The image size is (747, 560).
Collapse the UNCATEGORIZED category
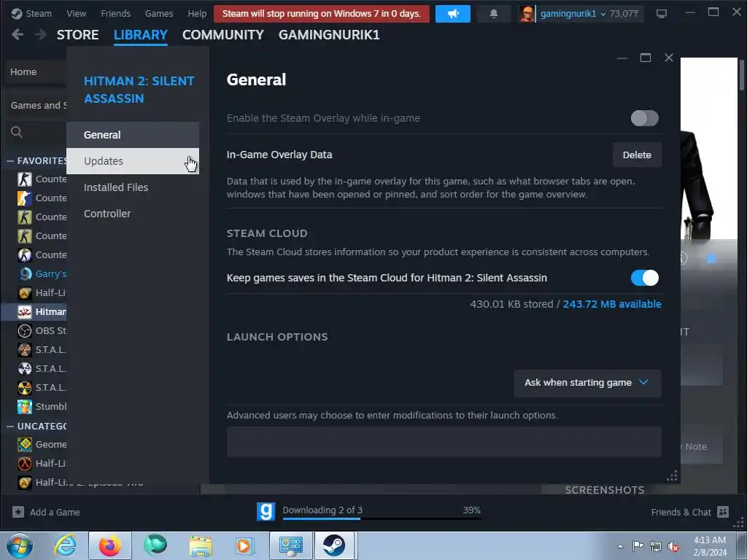(x=10, y=426)
